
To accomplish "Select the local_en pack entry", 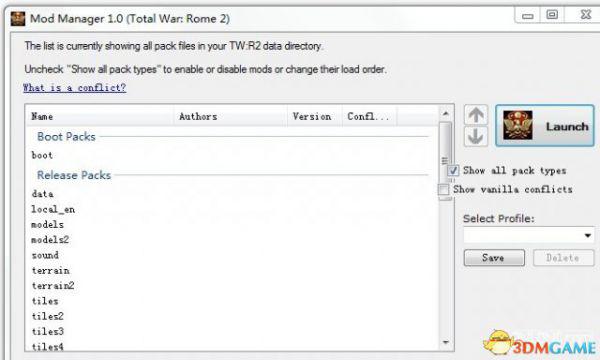I will [x=53, y=209].
